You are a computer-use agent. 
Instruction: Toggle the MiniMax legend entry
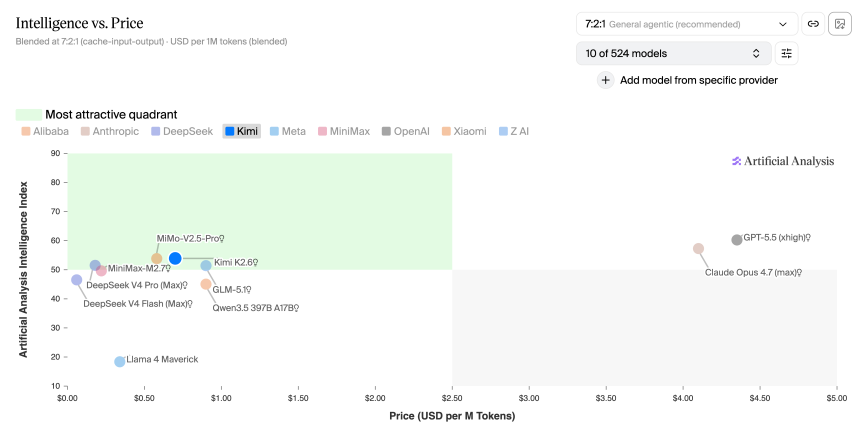click(344, 131)
